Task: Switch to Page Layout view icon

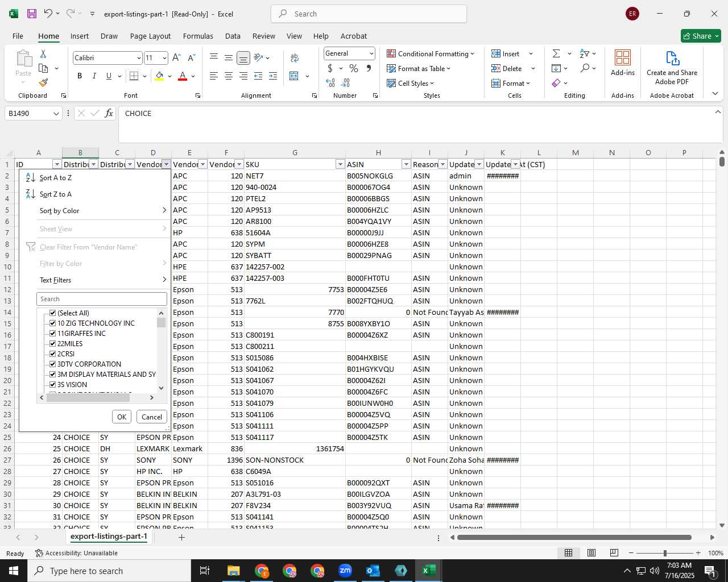Action: 591,553
